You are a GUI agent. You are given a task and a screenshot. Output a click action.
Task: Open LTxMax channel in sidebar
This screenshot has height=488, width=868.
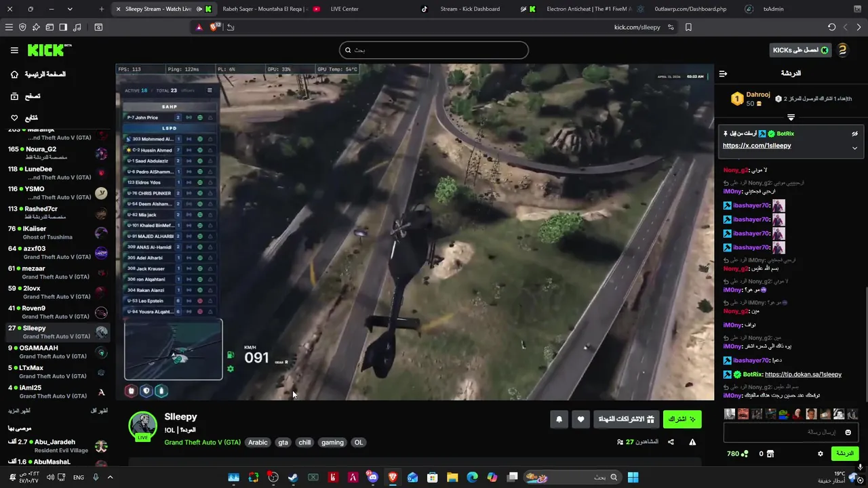click(x=58, y=372)
